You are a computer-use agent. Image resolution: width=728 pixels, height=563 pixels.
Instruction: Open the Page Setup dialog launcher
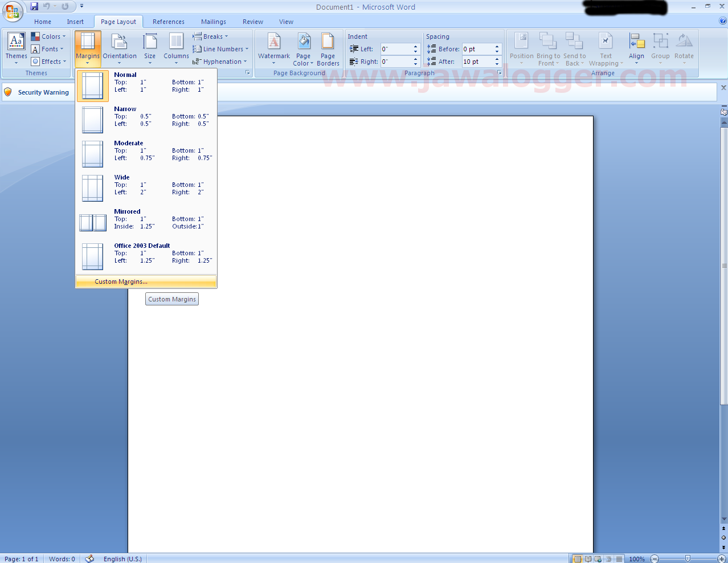tap(248, 73)
